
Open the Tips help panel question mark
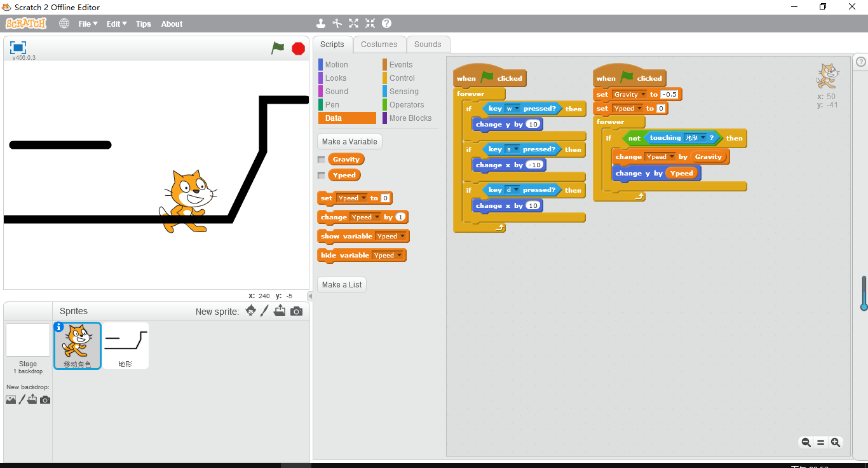(x=861, y=62)
